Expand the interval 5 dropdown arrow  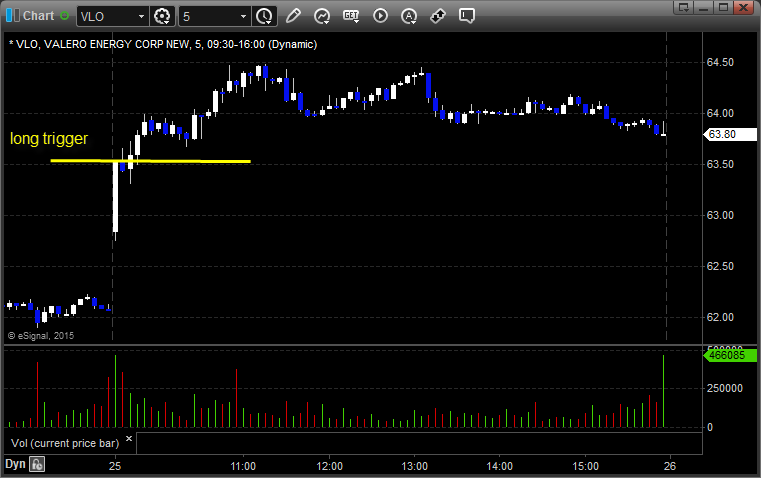[243, 16]
